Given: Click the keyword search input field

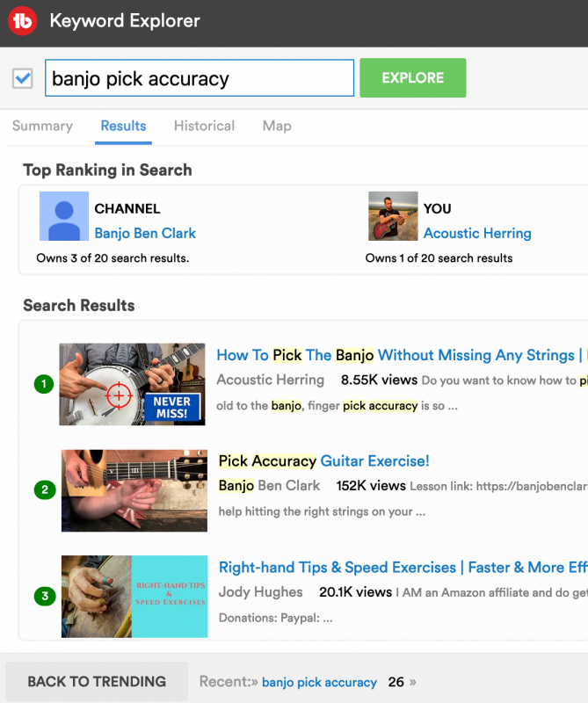Looking at the screenshot, I should click(x=200, y=78).
